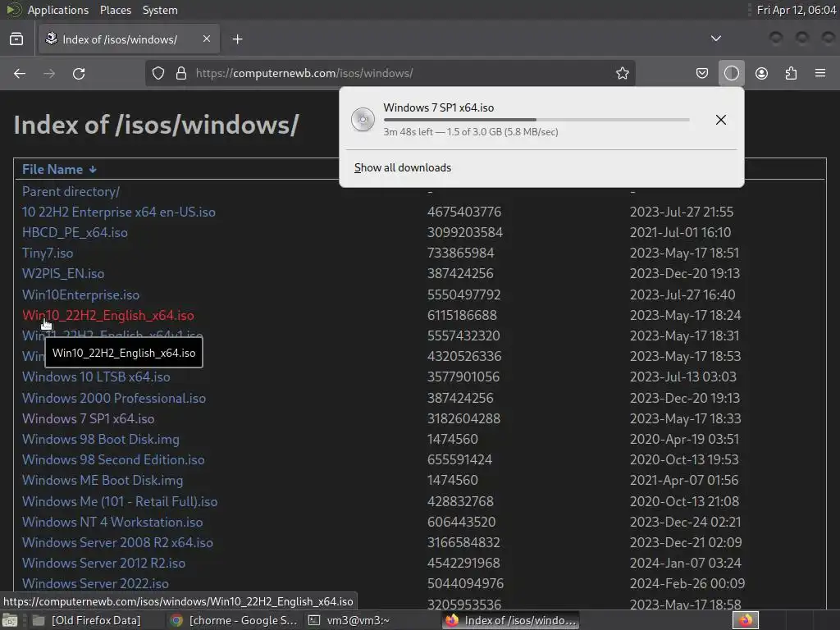Viewport: 840px width, 630px height.
Task: Select the Index of /isos/windows/ tab
Action: pyautogui.click(x=129, y=39)
